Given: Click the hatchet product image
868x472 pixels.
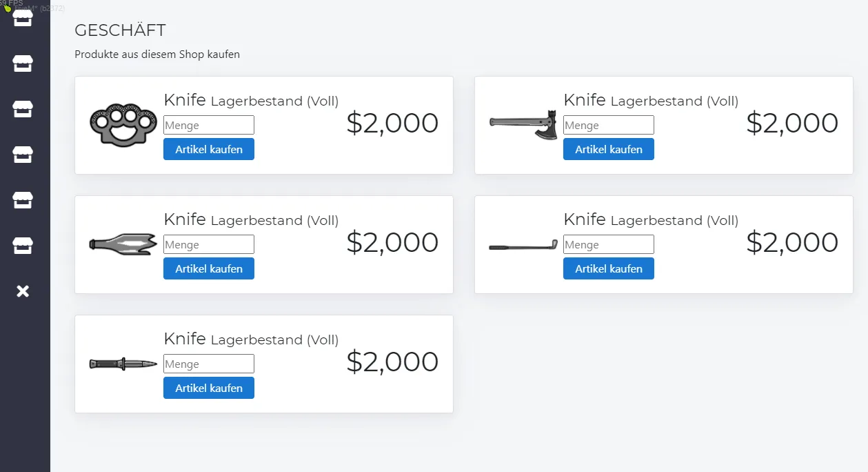Looking at the screenshot, I should tap(523, 124).
